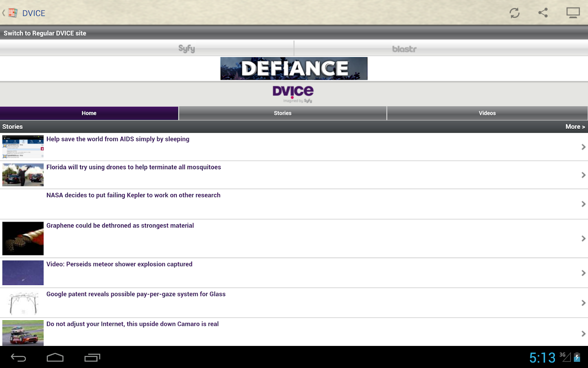Expand chevron on the NASA Kepler row

[584, 204]
